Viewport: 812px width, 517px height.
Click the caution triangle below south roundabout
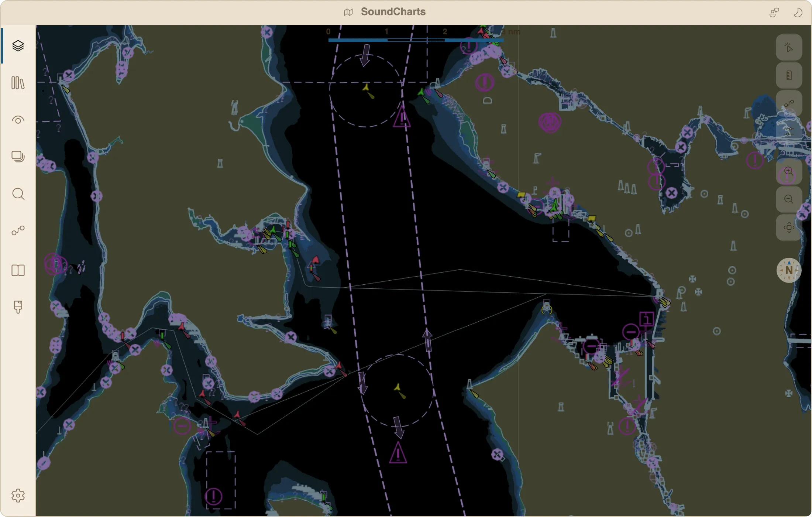click(398, 453)
